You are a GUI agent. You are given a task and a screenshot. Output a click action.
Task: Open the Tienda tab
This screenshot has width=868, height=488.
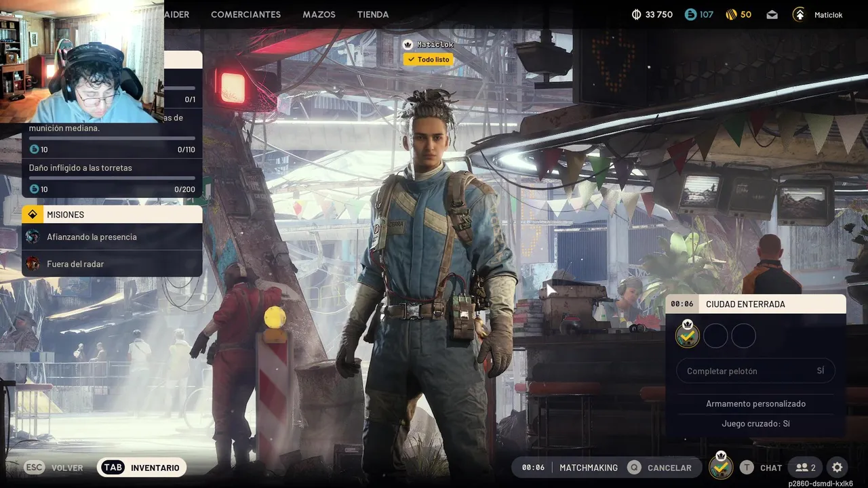373,14
